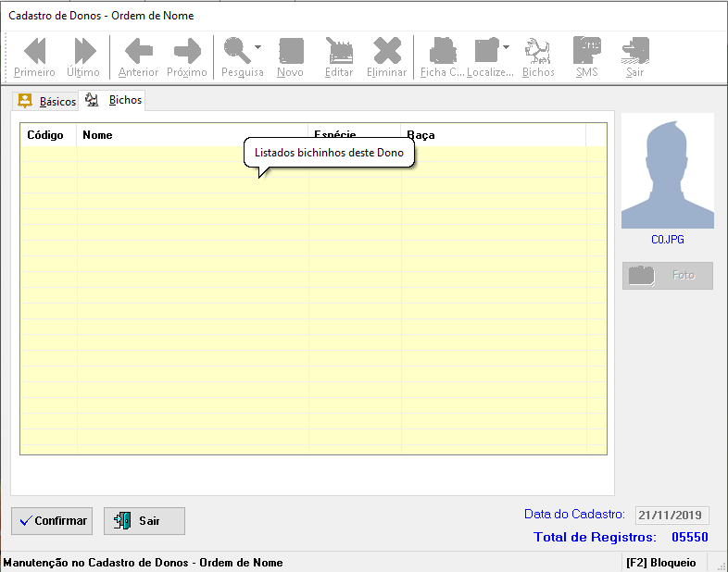Focus the Data do Cadastro field
Image resolution: width=728 pixels, height=572 pixels.
point(672,515)
